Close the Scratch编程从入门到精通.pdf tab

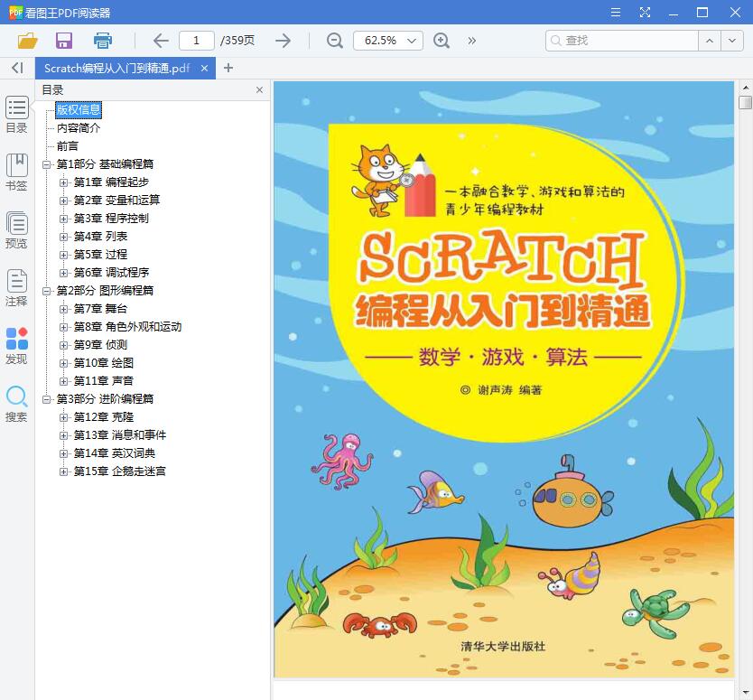[x=204, y=69]
